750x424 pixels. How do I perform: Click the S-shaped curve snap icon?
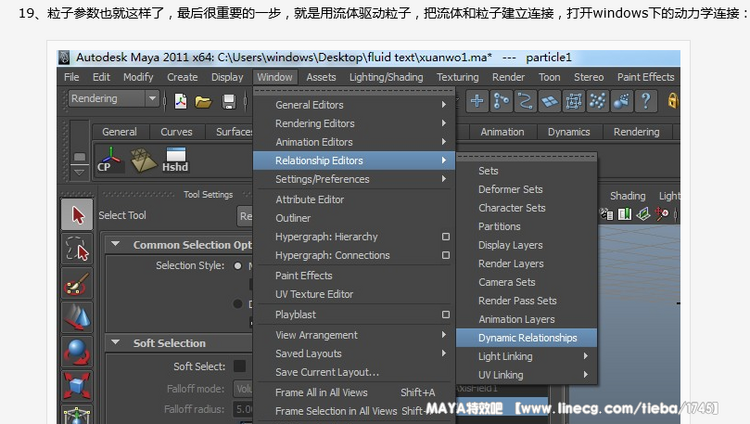(525, 101)
